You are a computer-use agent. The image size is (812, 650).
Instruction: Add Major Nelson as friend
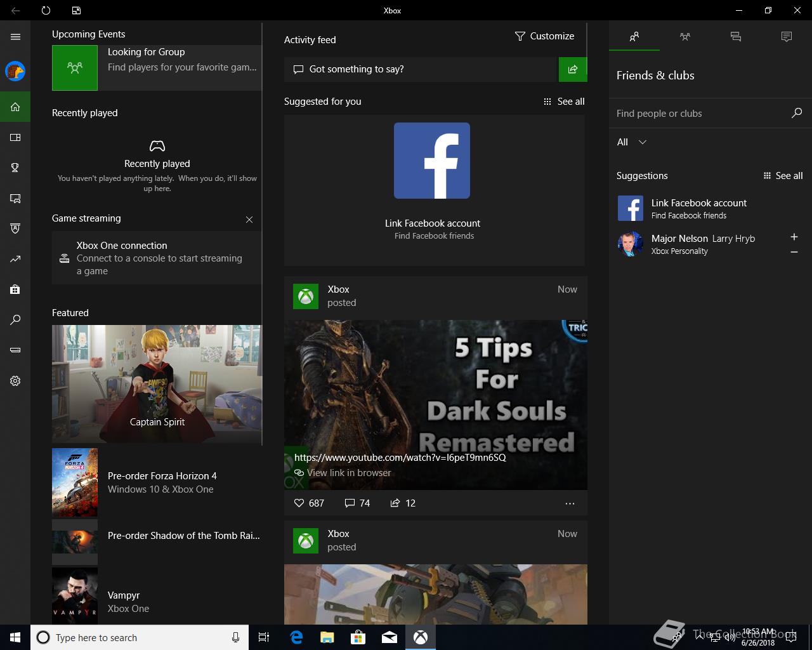point(794,237)
